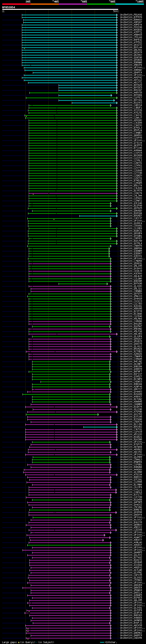Image resolution: width=146 pixels, height=644 pixels.
Task: Select hit label UniRef100_Q882E8
Action: (131, 585)
